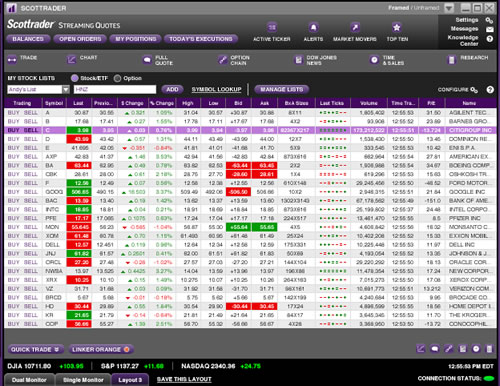Click the Manage Lists button

pyautogui.click(x=282, y=89)
